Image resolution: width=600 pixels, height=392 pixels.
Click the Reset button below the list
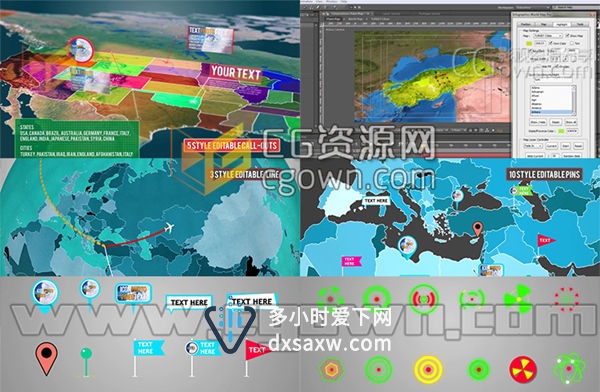[x=556, y=122]
